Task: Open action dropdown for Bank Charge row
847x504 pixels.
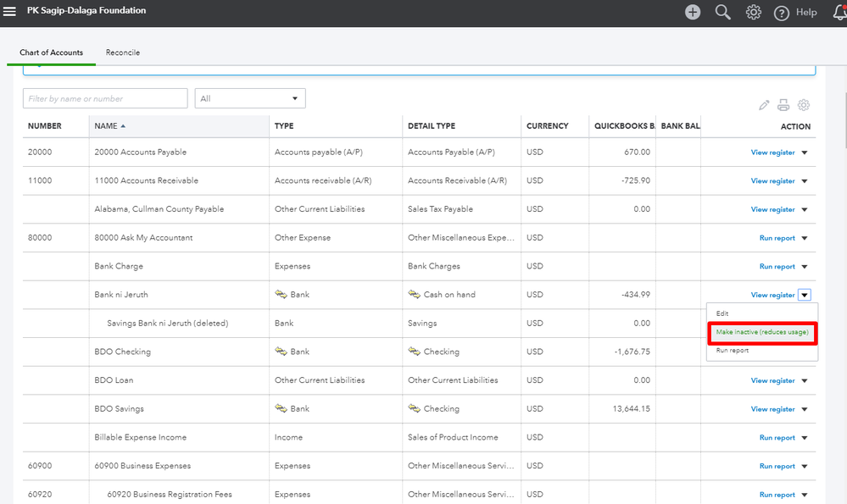Action: coord(805,267)
